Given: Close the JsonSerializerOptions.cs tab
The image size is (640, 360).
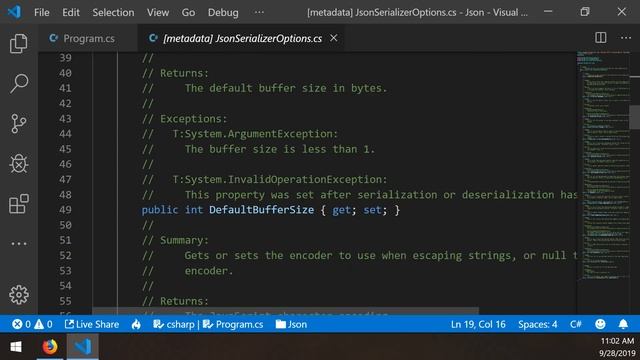Looking at the screenshot, I should point(333,38).
